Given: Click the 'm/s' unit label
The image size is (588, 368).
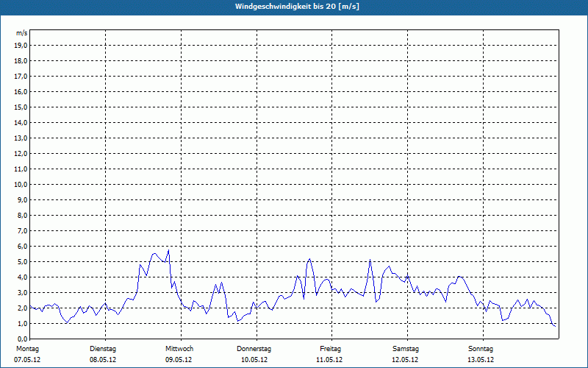Looking at the screenshot, I should pyautogui.click(x=22, y=33).
